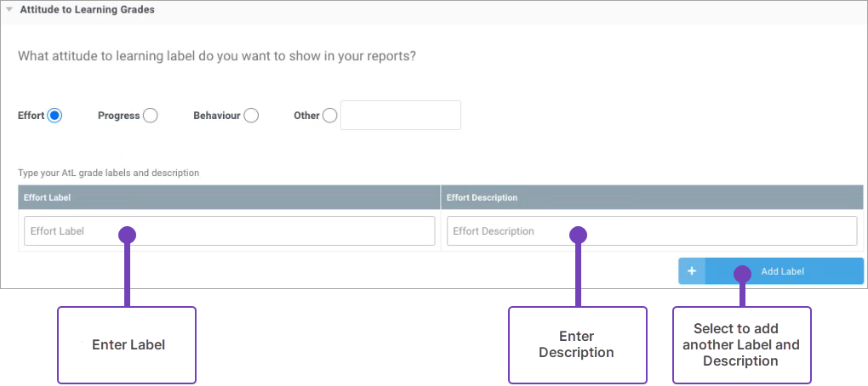The height and width of the screenshot is (386, 868).
Task: Click the purple marker dot on Effort Description
Action: coord(578,234)
